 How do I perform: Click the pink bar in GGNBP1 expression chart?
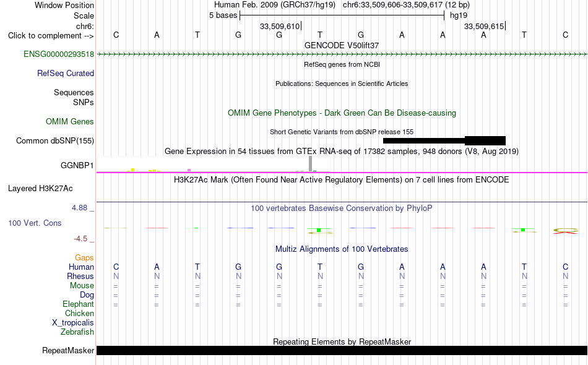tap(189, 170)
